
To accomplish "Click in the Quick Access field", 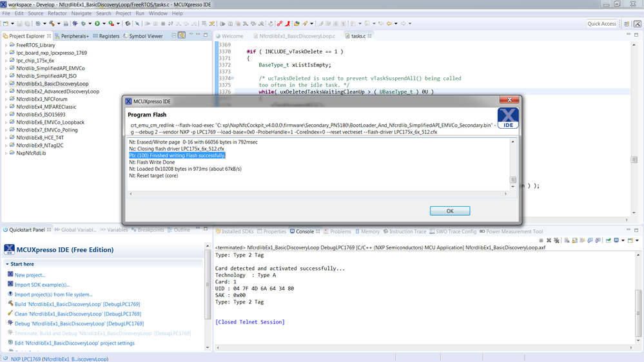I will click(x=601, y=24).
